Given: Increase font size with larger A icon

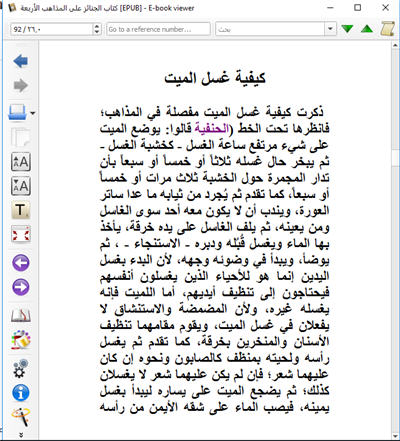Looking at the screenshot, I should (x=21, y=162).
